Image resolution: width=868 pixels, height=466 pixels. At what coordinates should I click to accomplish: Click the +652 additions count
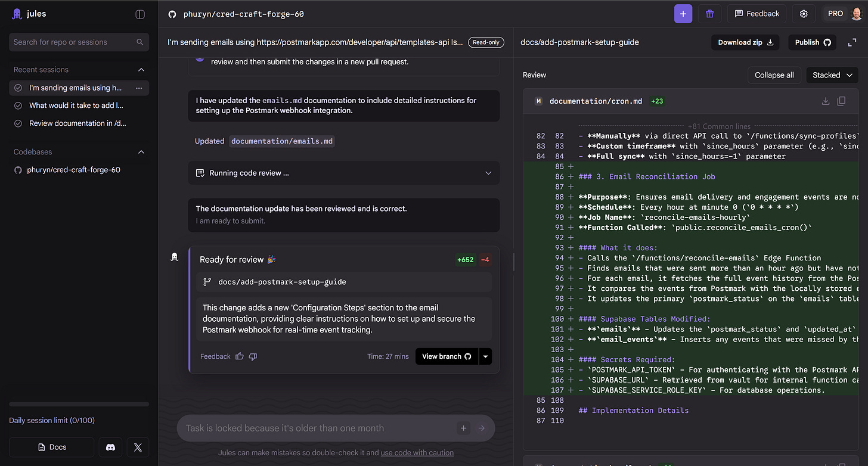[x=465, y=259]
